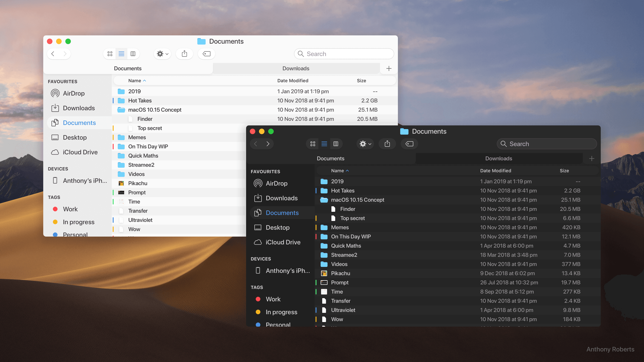Viewport: 644px width, 362px height.
Task: Select the Ultraviolet file in the dark window
Action: [x=457, y=310]
